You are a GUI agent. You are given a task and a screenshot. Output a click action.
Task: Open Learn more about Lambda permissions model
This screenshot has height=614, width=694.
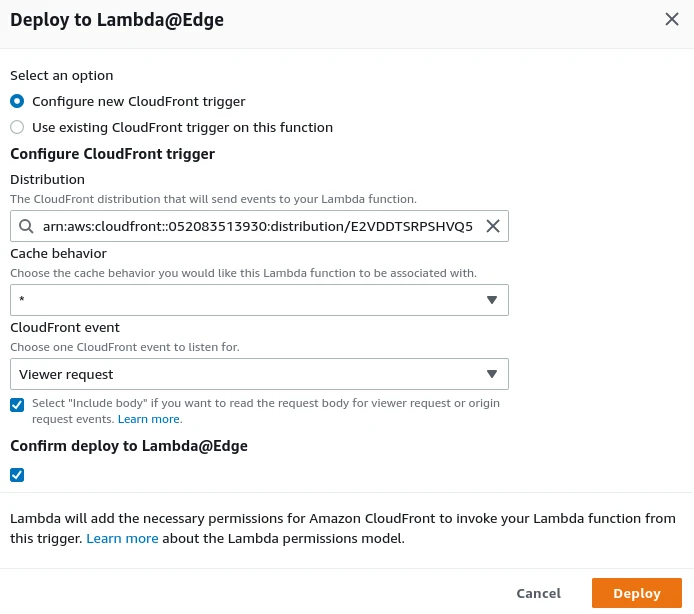pyautogui.click(x=122, y=538)
